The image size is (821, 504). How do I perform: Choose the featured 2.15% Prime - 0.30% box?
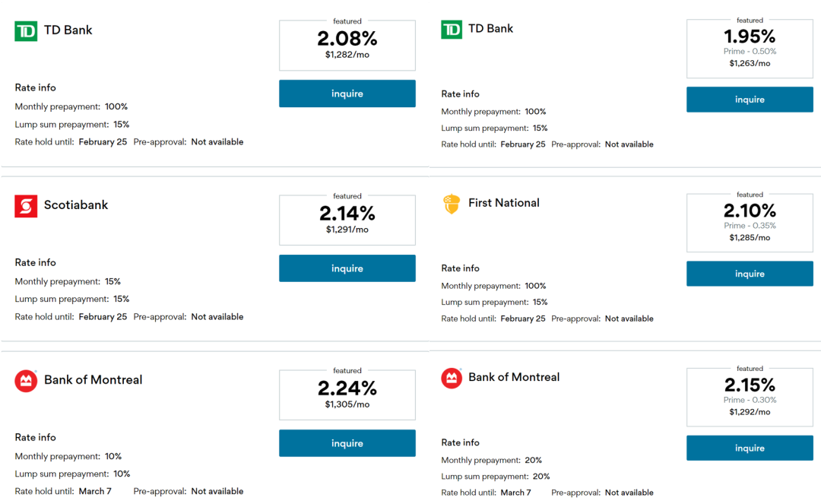pyautogui.click(x=749, y=397)
